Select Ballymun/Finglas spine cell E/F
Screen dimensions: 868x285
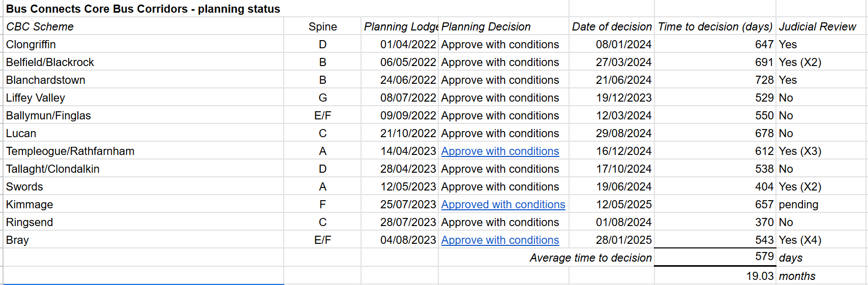pyautogui.click(x=322, y=115)
